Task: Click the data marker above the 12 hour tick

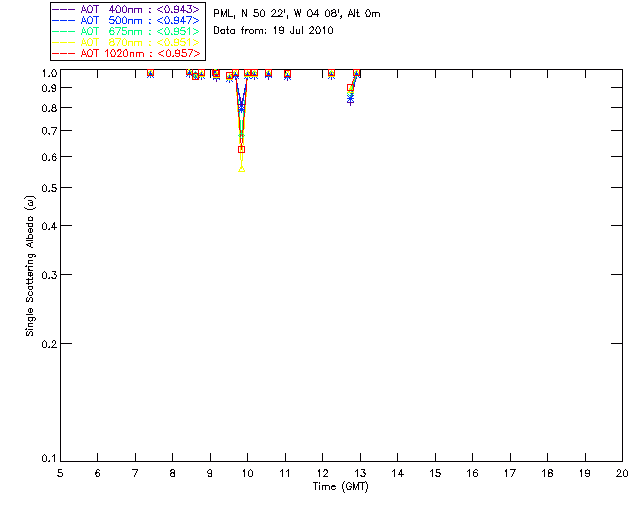Action: 331,73
